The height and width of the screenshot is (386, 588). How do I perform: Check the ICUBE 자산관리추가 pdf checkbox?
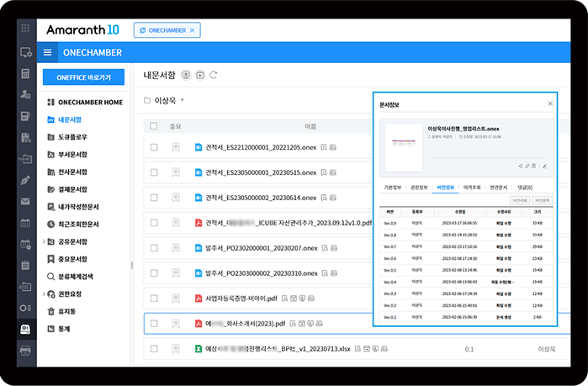point(154,223)
